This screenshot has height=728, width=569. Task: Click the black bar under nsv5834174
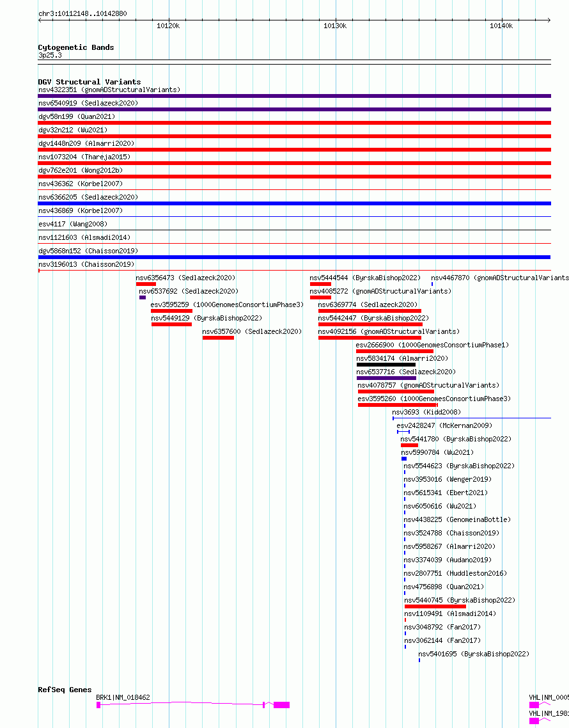tap(386, 365)
